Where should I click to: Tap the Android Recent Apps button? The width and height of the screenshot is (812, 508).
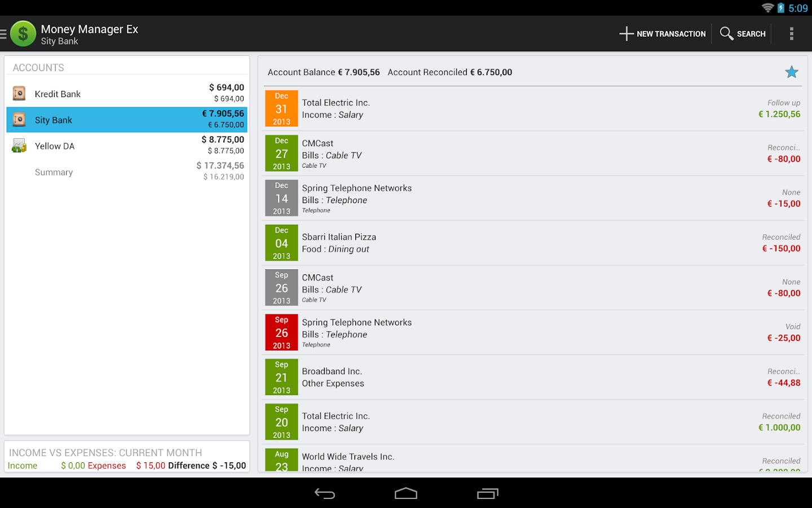[488, 494]
